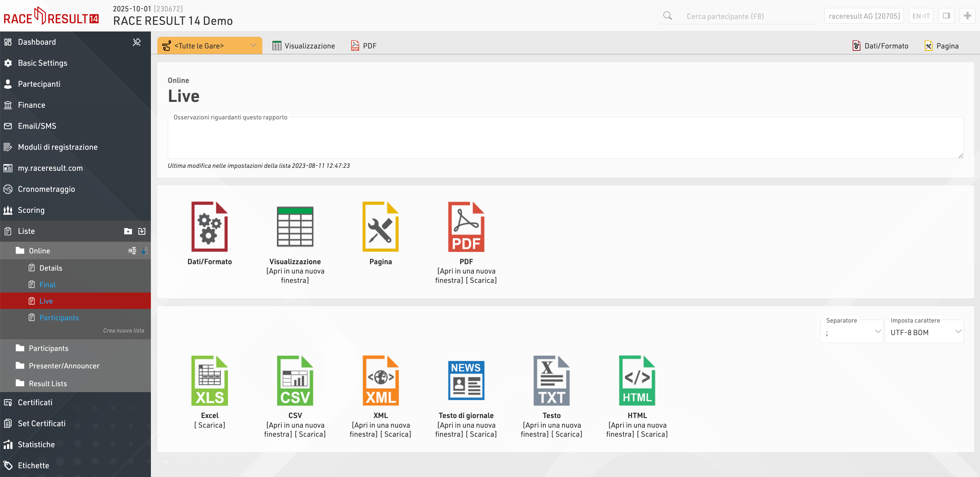The height and width of the screenshot is (477, 980).
Task: Click the large PDF document icon
Action: coord(466,227)
